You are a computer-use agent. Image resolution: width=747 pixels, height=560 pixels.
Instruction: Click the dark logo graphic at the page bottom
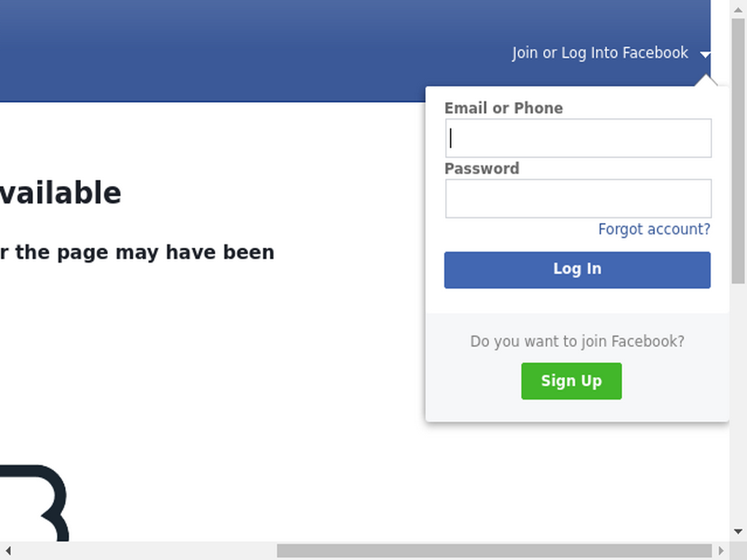tap(34, 503)
